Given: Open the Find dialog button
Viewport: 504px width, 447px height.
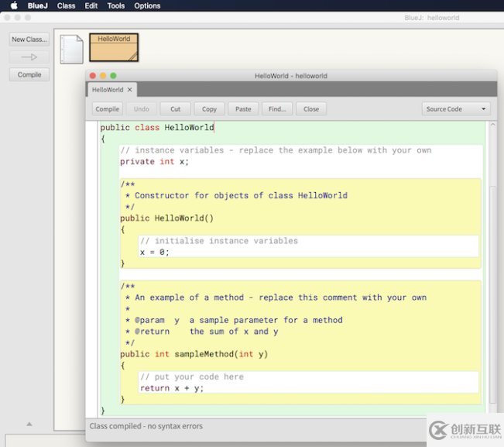Looking at the screenshot, I should 277,109.
